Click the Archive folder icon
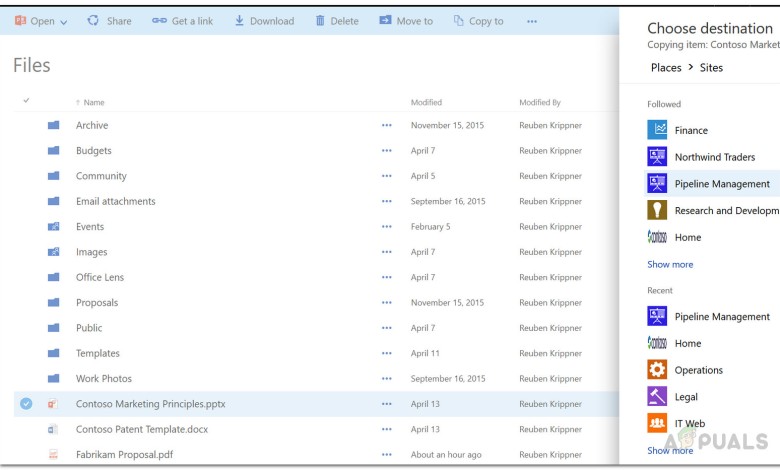 53,125
